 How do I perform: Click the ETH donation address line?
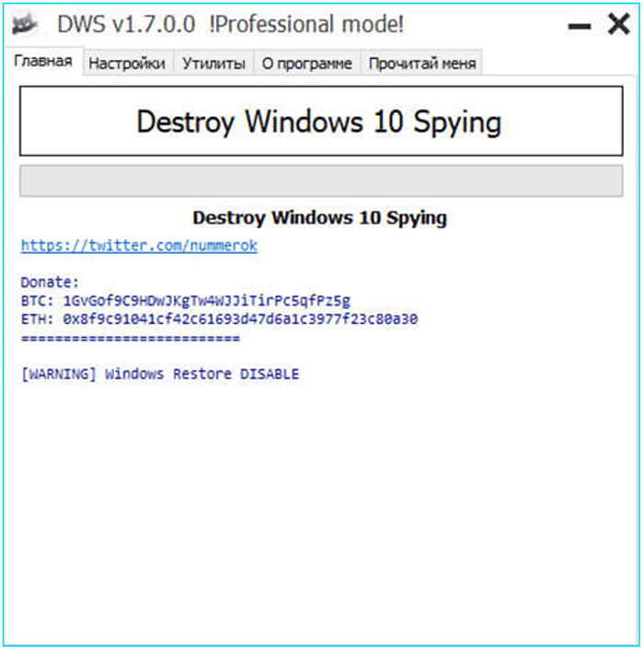pos(219,319)
